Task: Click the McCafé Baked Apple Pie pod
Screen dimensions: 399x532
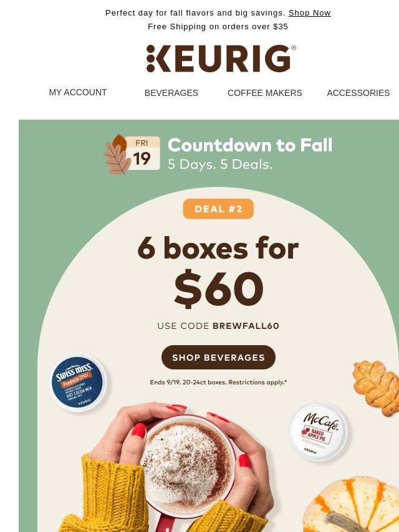Action: (319, 432)
